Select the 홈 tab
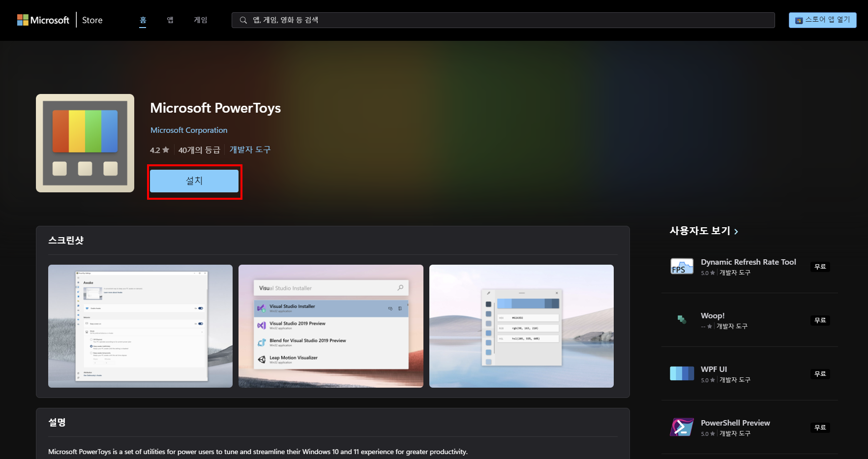868x459 pixels. point(143,20)
